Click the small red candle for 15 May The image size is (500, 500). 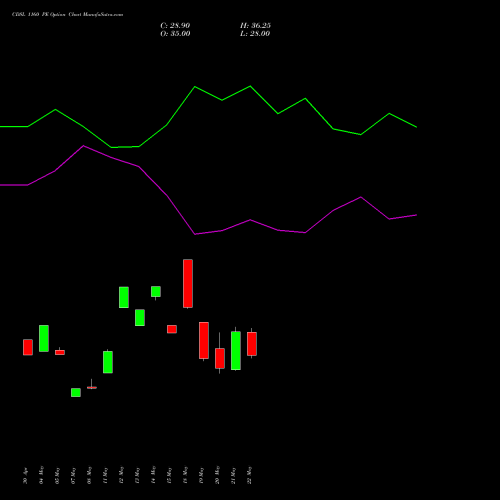pos(172,329)
